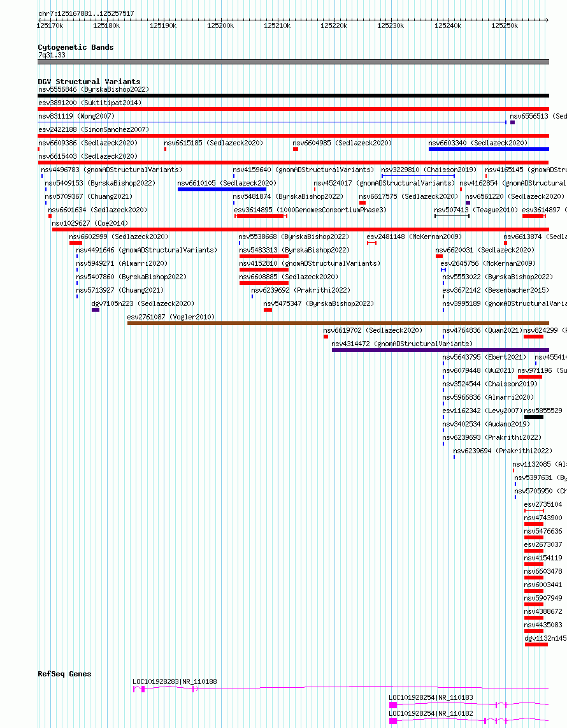Click the 7q31.33 cytogenetic band label
The width and height of the screenshot is (567, 728).
point(52,55)
